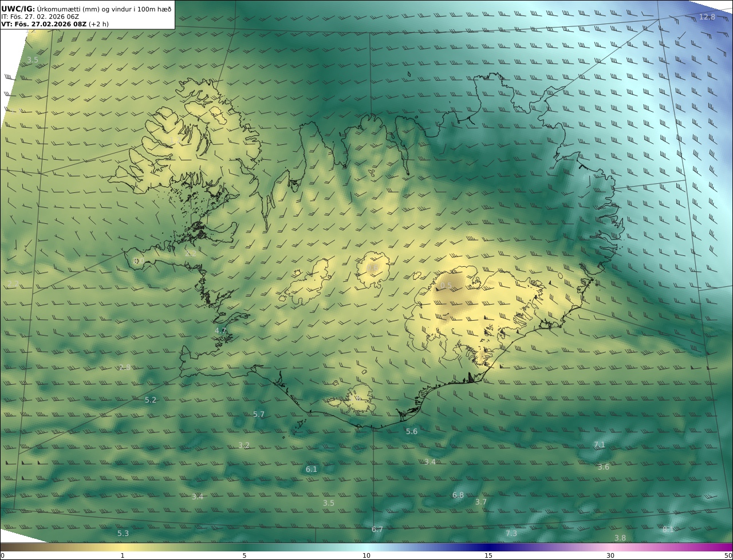Click the 7.3 value label
Image resolution: width=733 pixels, height=560 pixels.
tap(511, 533)
